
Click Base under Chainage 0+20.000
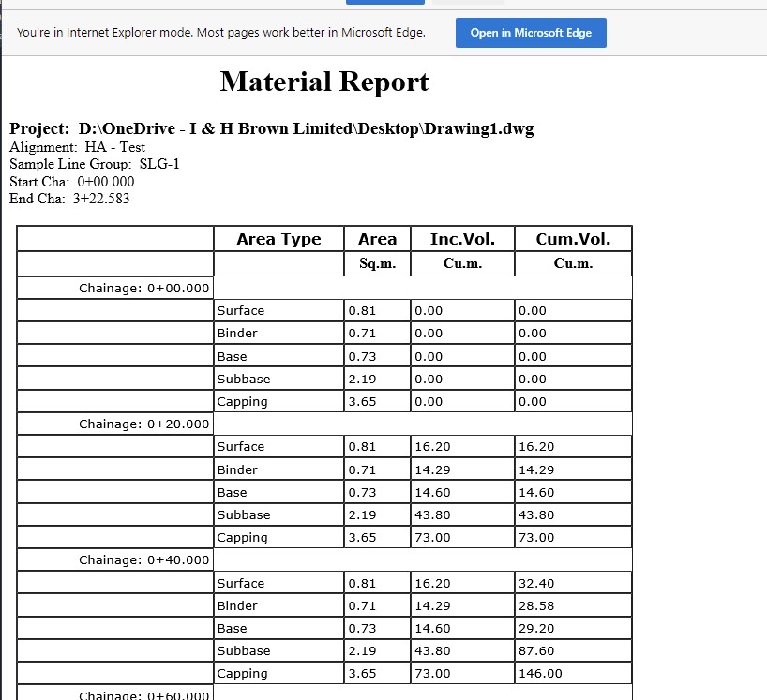232,492
